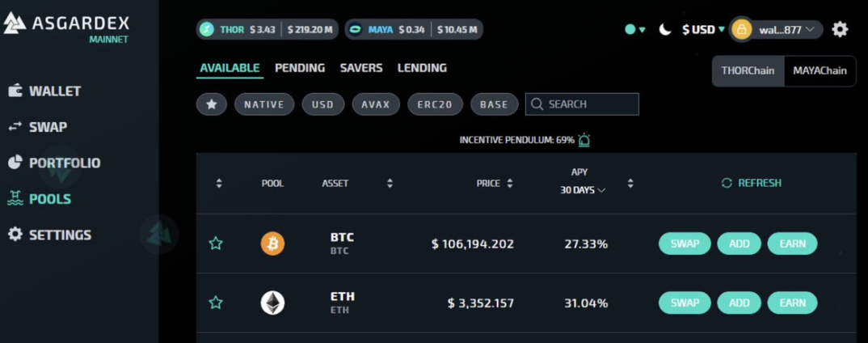Click the incentive pendulum alert icon
Screen dimensions: 868x343
pos(584,140)
